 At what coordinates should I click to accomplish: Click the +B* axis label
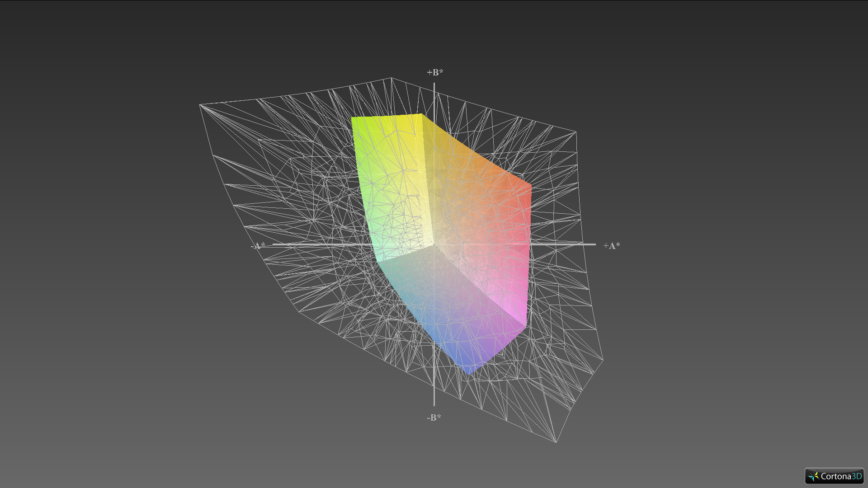435,72
